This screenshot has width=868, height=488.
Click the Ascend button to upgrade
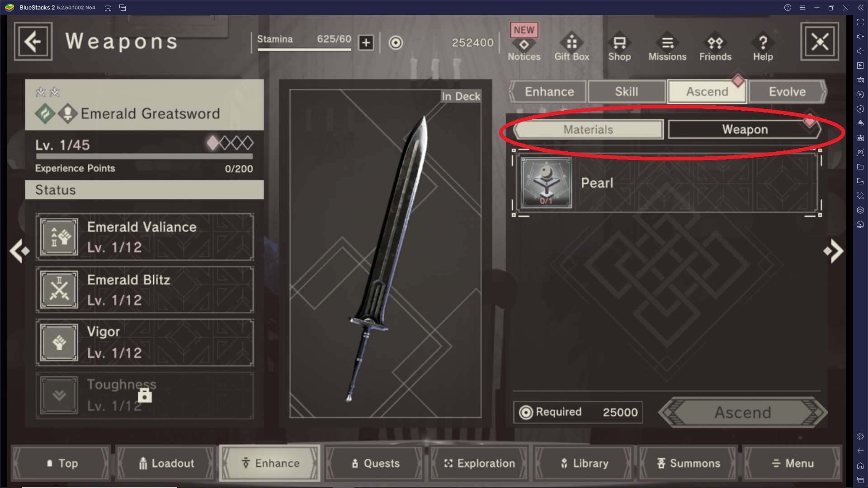[743, 412]
